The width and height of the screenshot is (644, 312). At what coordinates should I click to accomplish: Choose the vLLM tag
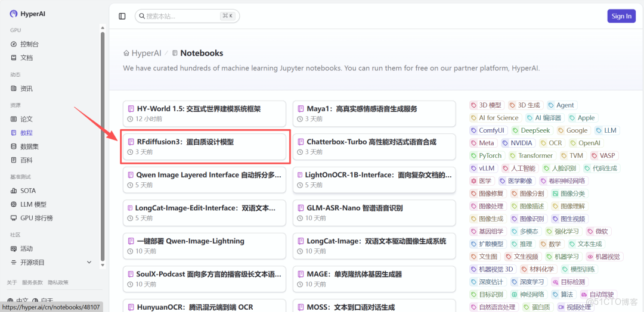484,168
